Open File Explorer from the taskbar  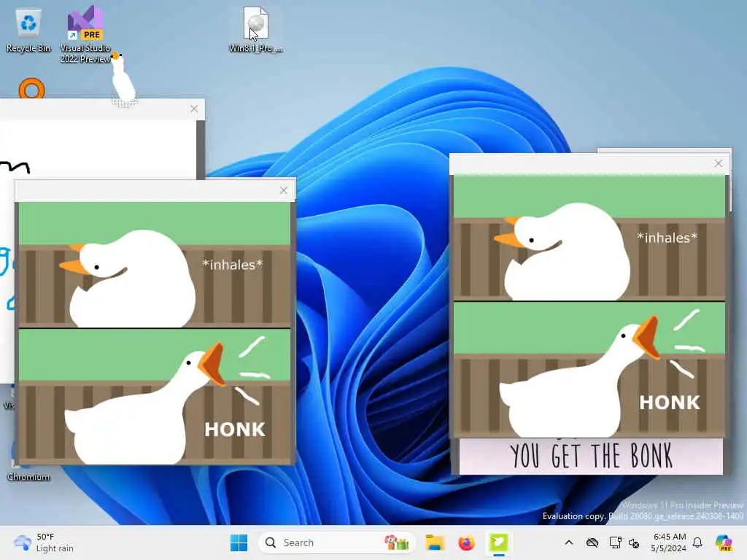[435, 542]
